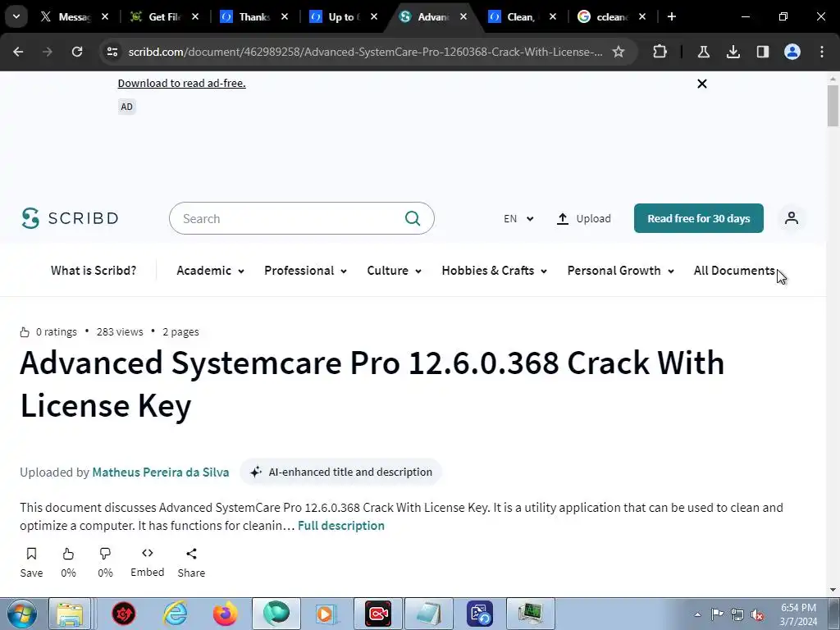Click the muted volume tray icon
The width and height of the screenshot is (840, 630).
(756, 614)
